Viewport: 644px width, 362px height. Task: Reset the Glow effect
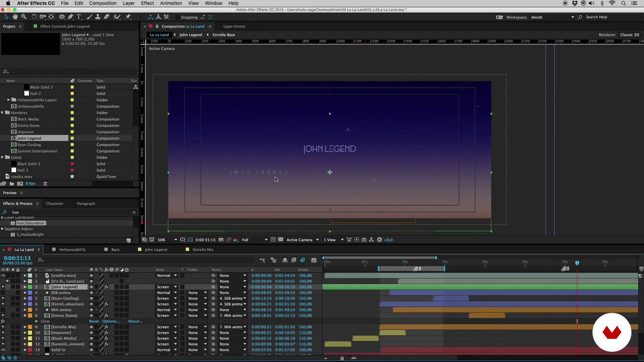94,321
